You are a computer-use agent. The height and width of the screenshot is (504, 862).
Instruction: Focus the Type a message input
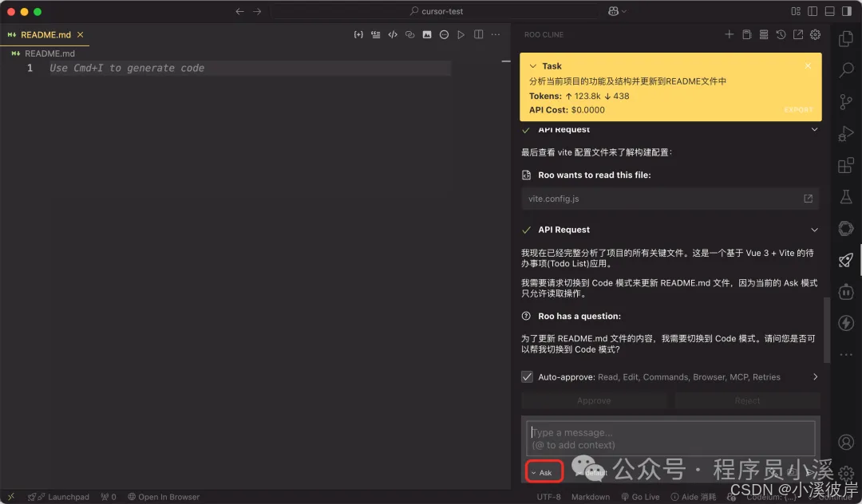click(670, 439)
